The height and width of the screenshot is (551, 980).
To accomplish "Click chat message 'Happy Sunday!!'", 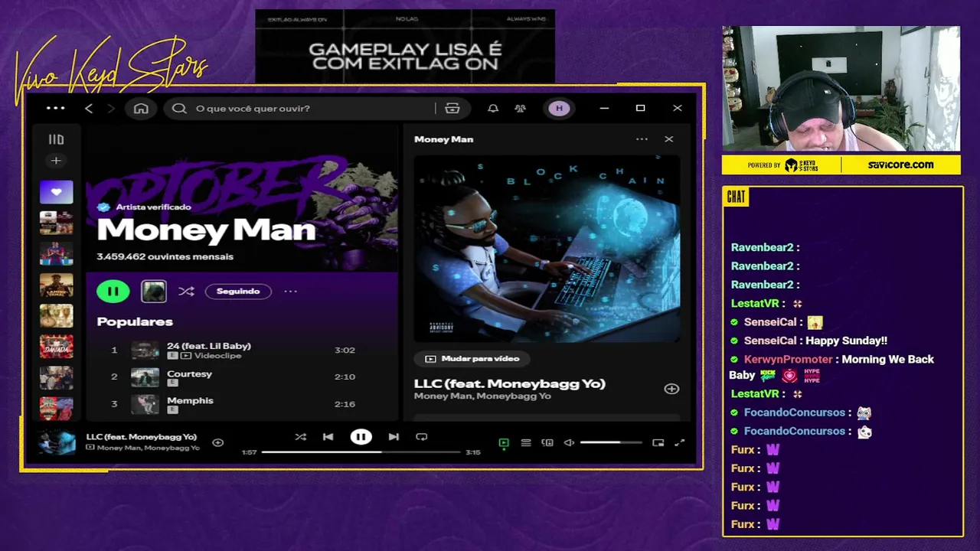I will [x=847, y=341].
